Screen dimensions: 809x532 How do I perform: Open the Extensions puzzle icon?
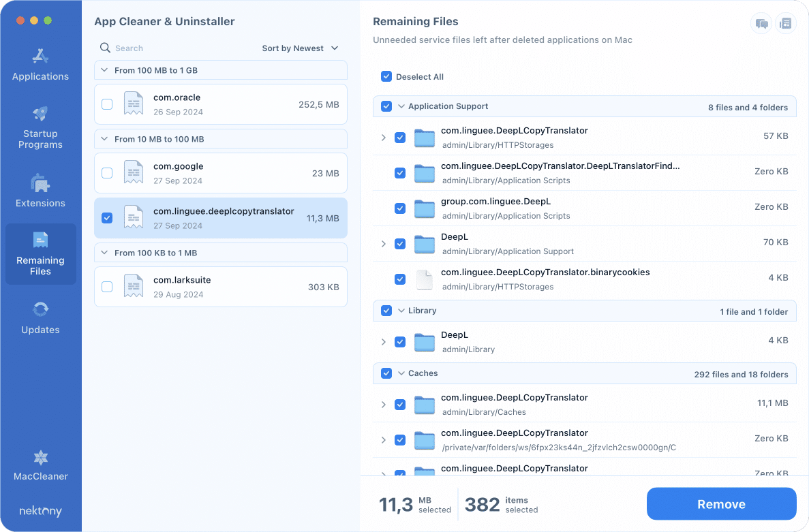pyautogui.click(x=40, y=183)
